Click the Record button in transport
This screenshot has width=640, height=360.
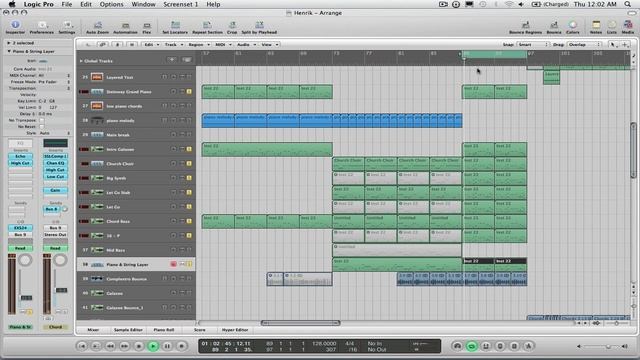click(182, 346)
